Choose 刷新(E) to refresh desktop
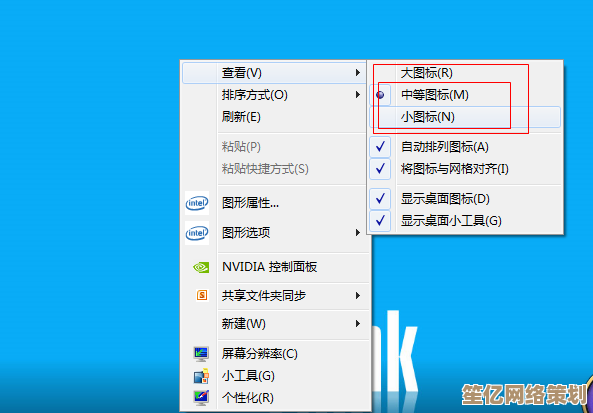The height and width of the screenshot is (413, 593). tap(274, 116)
